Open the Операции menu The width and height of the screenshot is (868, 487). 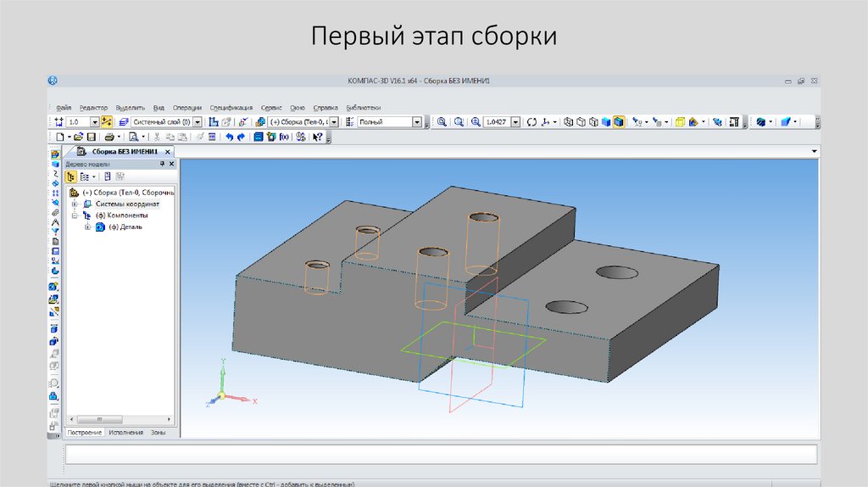pos(187,108)
